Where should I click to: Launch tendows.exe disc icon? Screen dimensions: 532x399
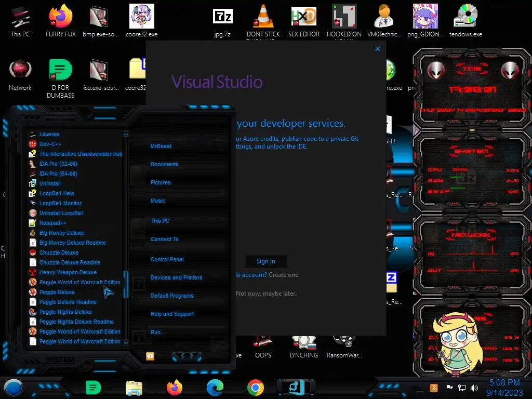pyautogui.click(x=465, y=21)
